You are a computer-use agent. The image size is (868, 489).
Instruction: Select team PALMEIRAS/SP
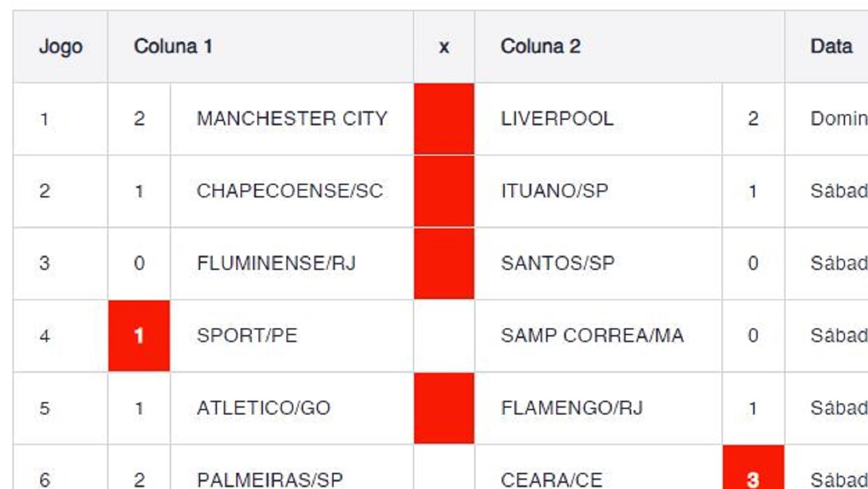pyautogui.click(x=270, y=480)
